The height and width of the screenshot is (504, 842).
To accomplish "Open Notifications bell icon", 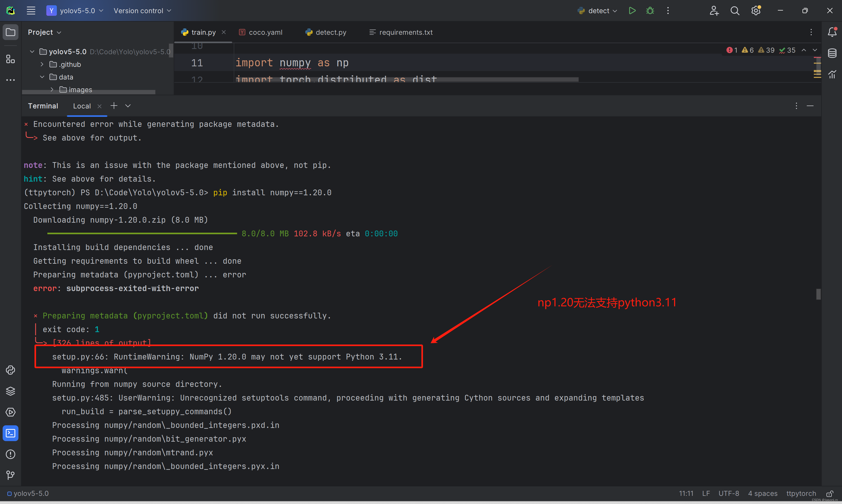I will coord(832,32).
